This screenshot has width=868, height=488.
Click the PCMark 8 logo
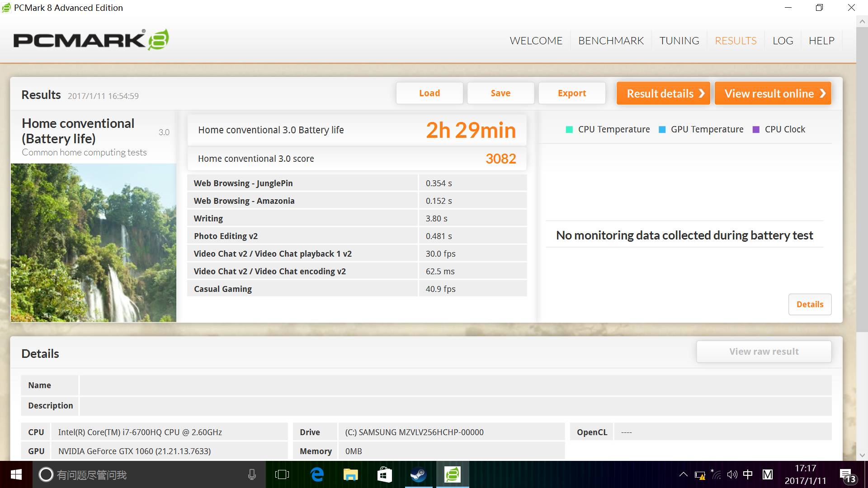(x=91, y=40)
